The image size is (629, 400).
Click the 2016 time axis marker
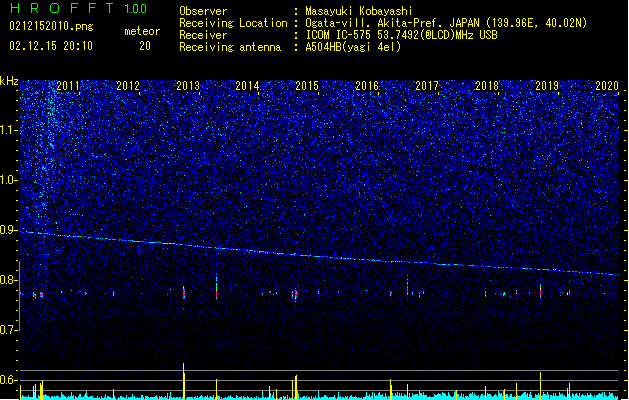367,85
